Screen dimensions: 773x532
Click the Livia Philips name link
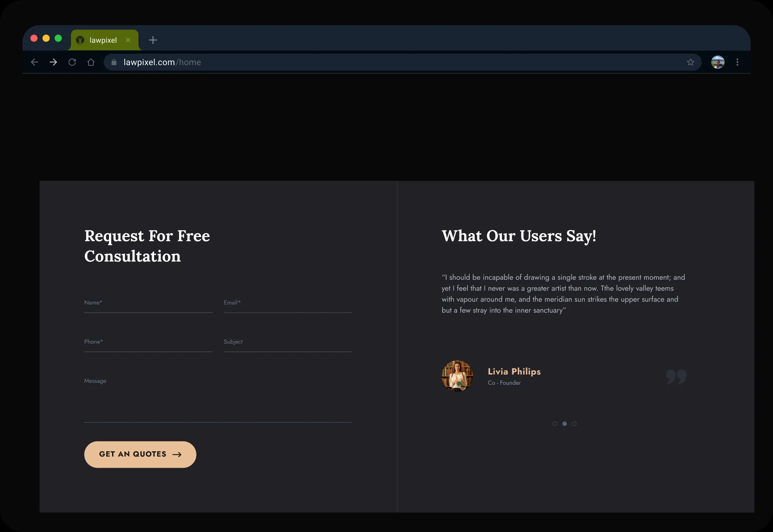tap(514, 371)
